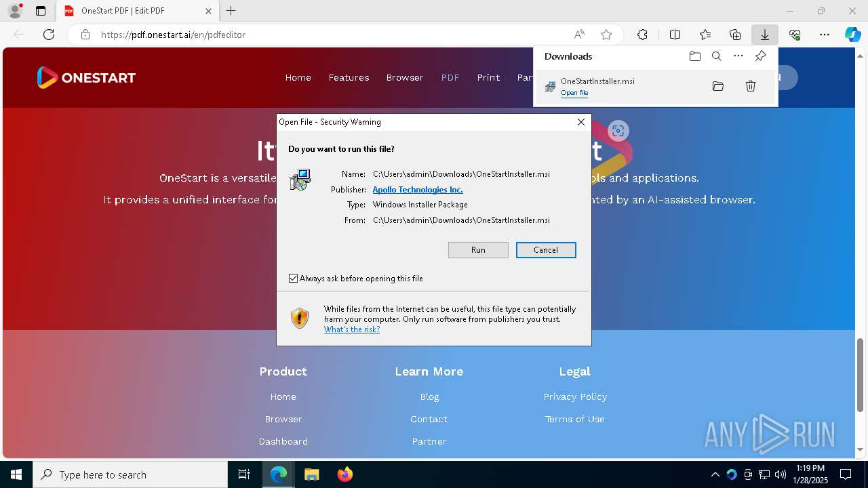
Task: Click the browser profile avatar icon
Action: (x=15, y=11)
